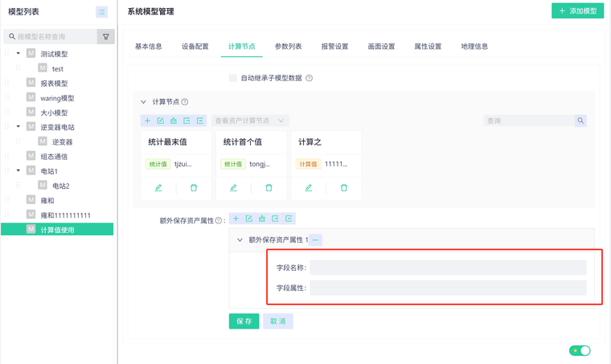The width and height of the screenshot is (611, 364).
Task: Click the help icon beside 计算节点 heading
Action: click(x=185, y=101)
